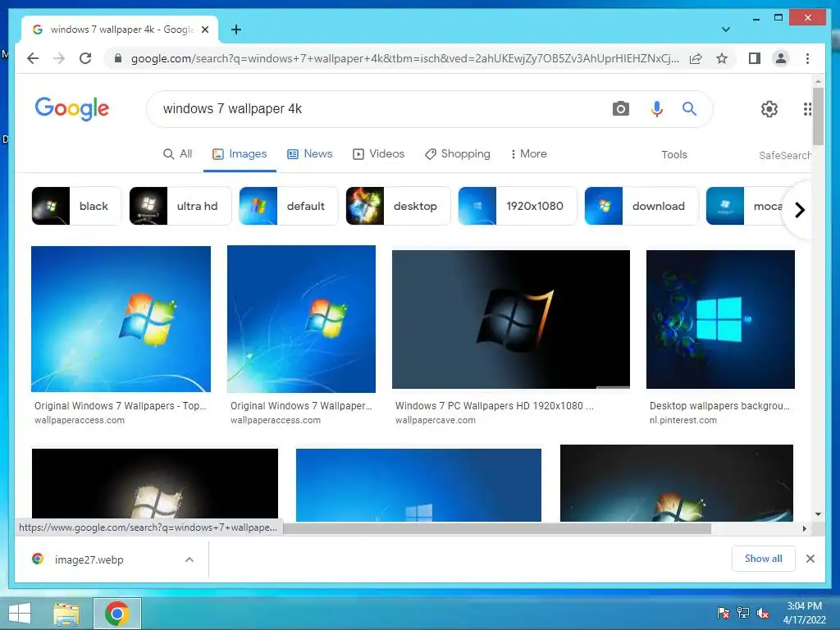Open the side panel icon in Chrome toolbar
This screenshot has height=630, width=840.
coord(755,58)
